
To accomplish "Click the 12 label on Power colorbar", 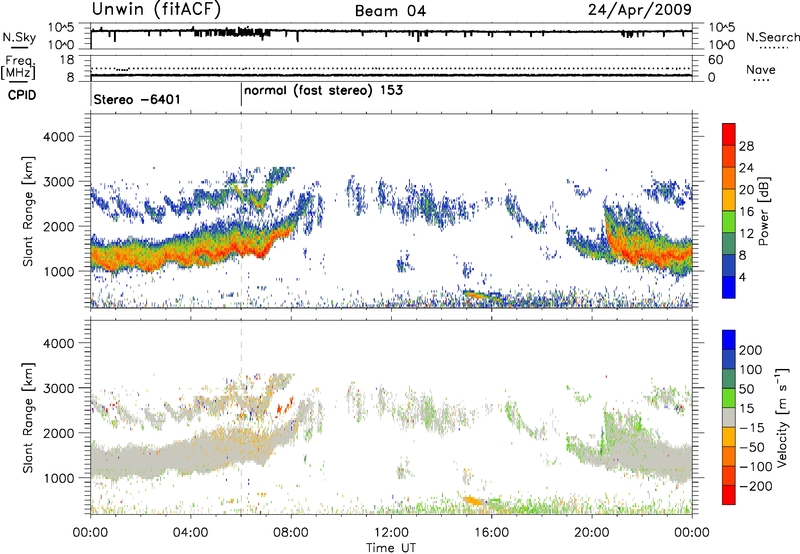I will point(746,234).
